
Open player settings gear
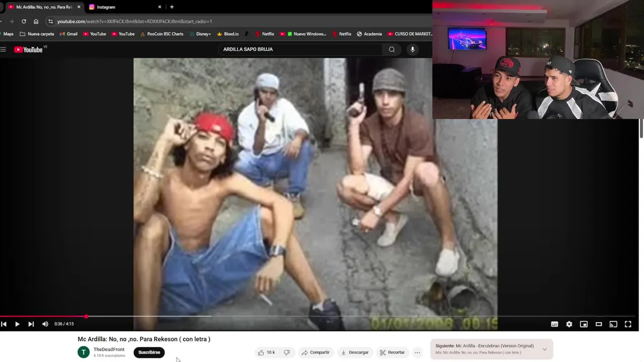click(x=569, y=324)
